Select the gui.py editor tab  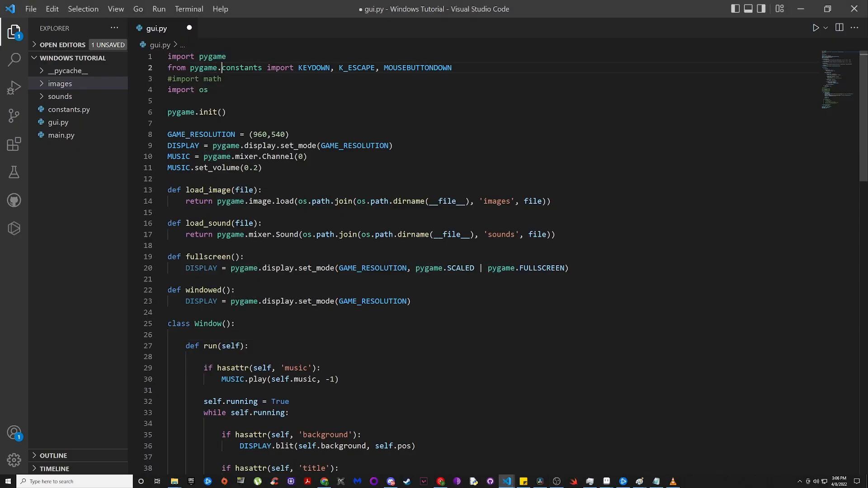click(156, 28)
